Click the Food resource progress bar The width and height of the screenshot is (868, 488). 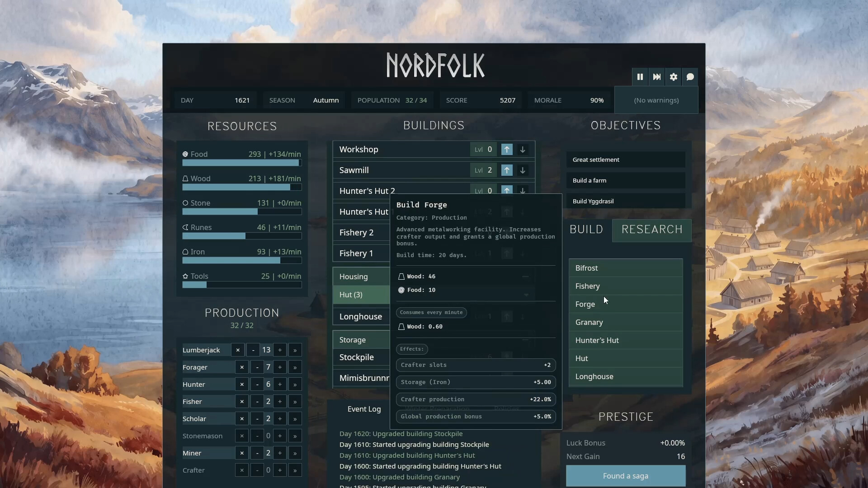(x=242, y=163)
